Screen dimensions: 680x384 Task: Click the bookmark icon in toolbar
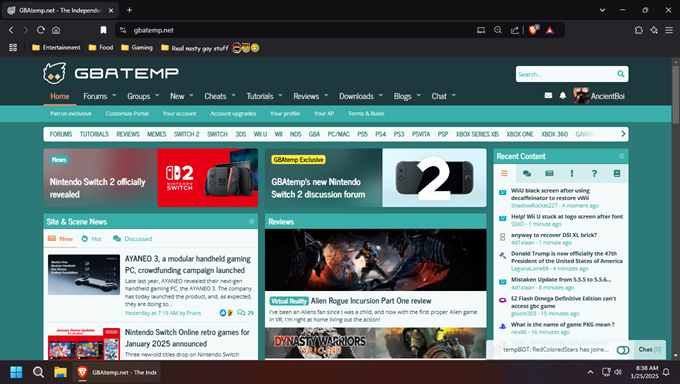point(103,30)
